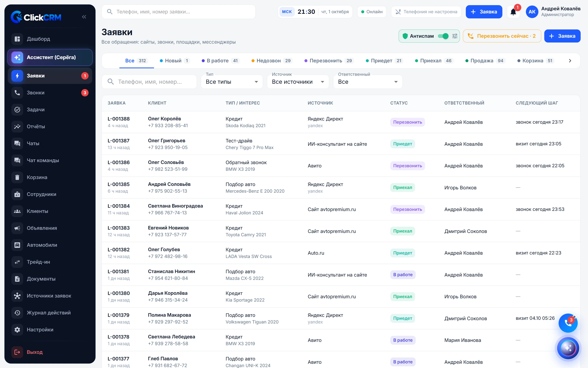588x368 pixels.
Task: Open Документы file icon
Action: click(x=17, y=279)
